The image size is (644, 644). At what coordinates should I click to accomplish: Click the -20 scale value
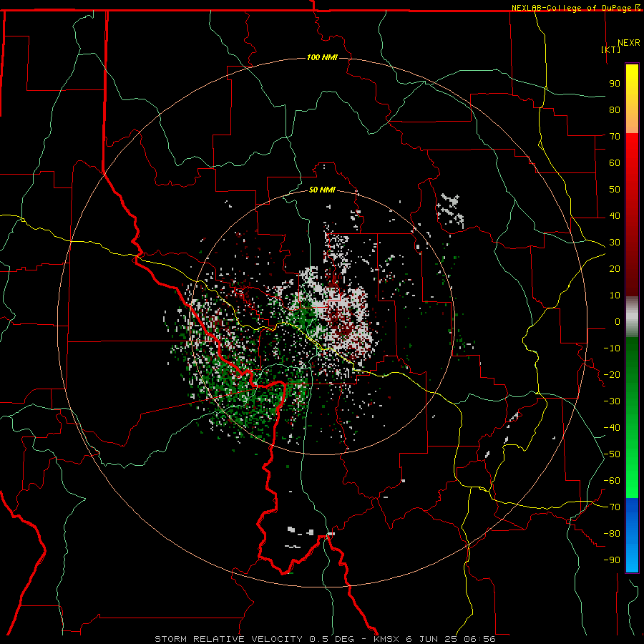[612, 374]
